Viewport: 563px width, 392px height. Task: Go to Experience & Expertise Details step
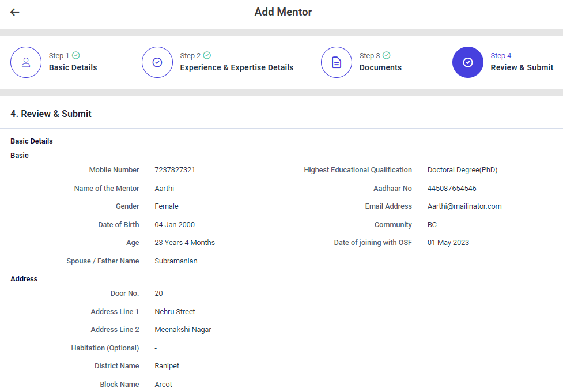click(x=236, y=67)
